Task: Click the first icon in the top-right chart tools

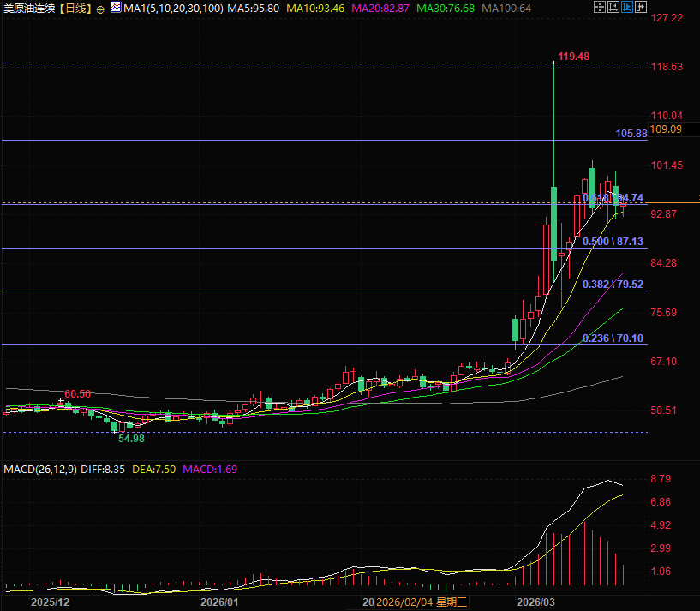Action: (x=600, y=7)
